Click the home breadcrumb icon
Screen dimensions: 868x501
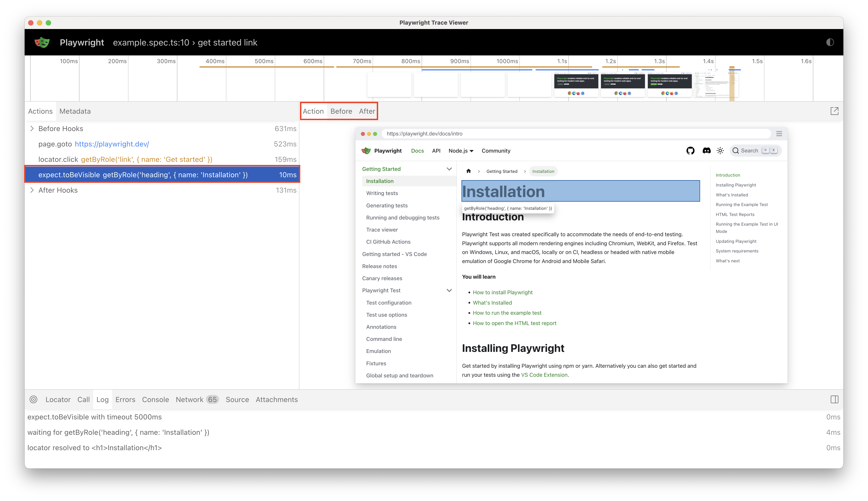(468, 171)
